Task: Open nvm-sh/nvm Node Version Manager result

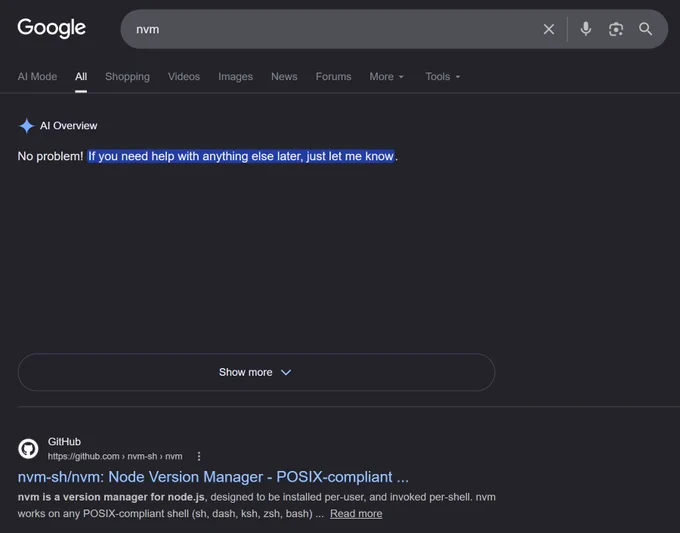Action: [x=213, y=477]
